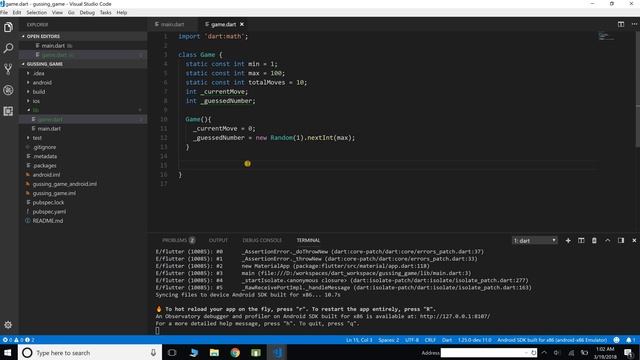Viewport: 640px width, 360px height.
Task: Open pubspec.yaml in the explorer
Action: [x=49, y=212]
